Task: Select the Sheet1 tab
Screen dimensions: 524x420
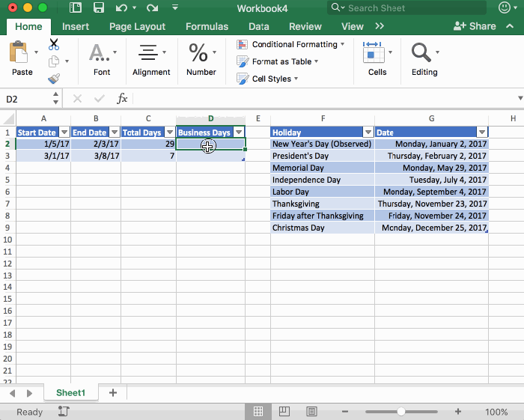Action: coord(71,392)
